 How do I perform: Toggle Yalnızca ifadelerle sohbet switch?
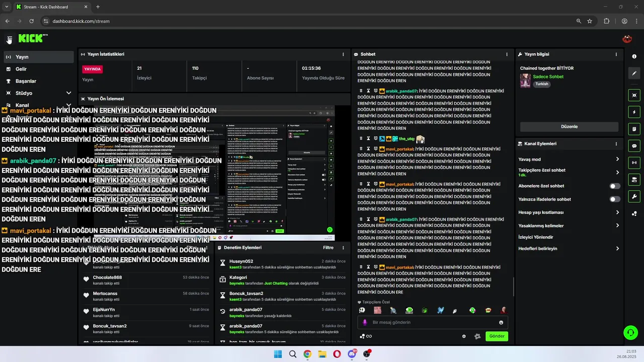(x=615, y=199)
